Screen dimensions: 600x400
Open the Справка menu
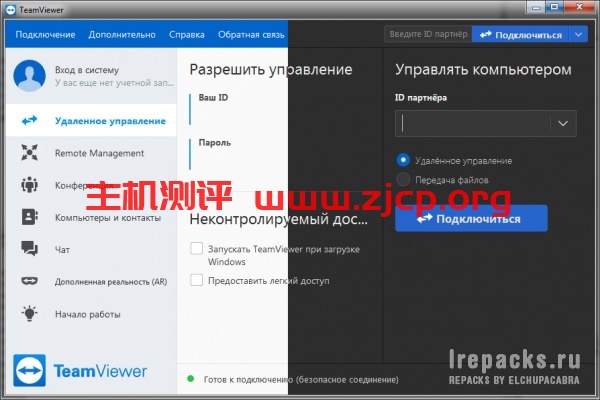click(187, 34)
